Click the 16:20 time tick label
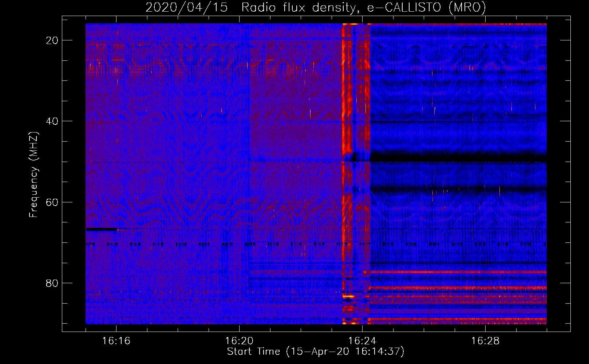The width and height of the screenshot is (589, 364). click(x=239, y=341)
